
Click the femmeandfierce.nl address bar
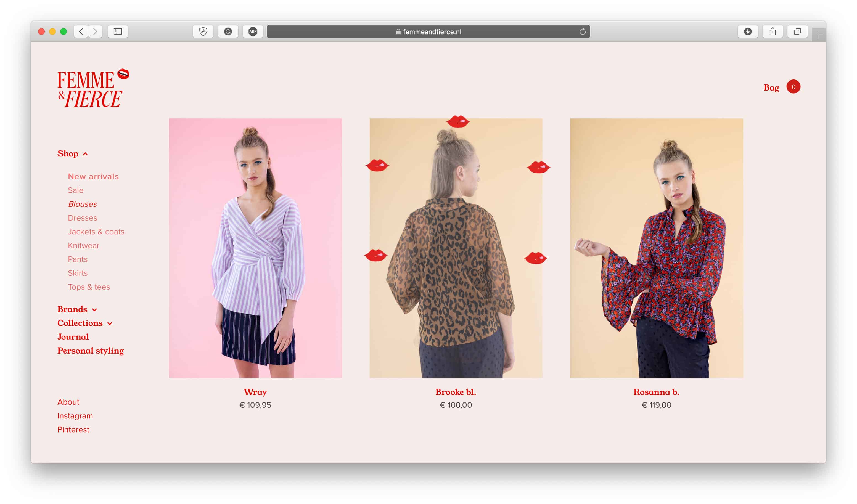pyautogui.click(x=428, y=32)
